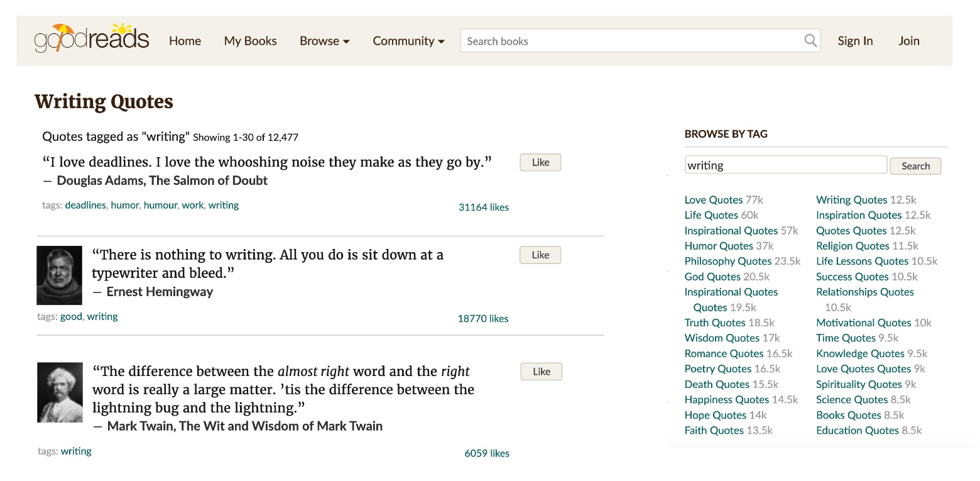
Task: Click the tag search field containing writing
Action: 786,165
